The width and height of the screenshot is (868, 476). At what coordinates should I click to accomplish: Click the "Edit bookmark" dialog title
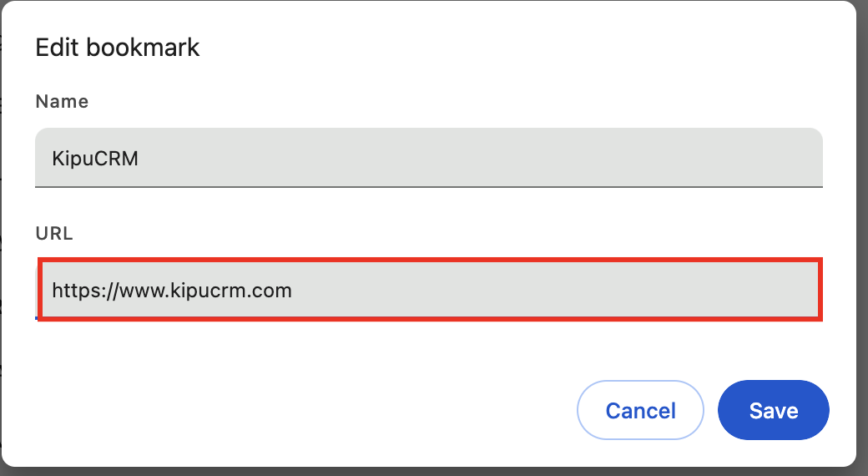click(x=118, y=47)
